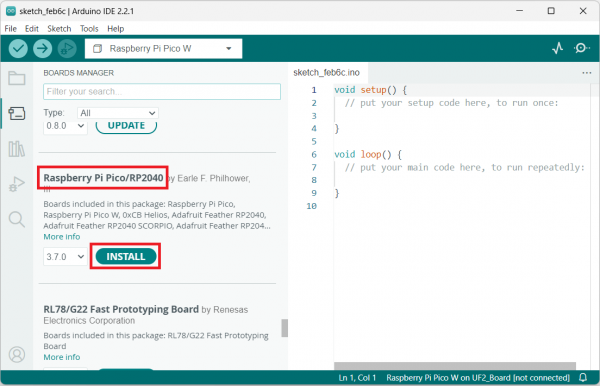Close the Arduino IDE window
Screen dimensions: 600x386
(x=583, y=11)
